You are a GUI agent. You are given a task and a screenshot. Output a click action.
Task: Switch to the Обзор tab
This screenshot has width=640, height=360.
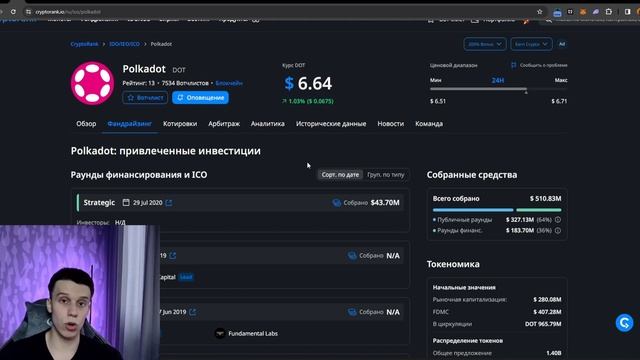point(86,124)
